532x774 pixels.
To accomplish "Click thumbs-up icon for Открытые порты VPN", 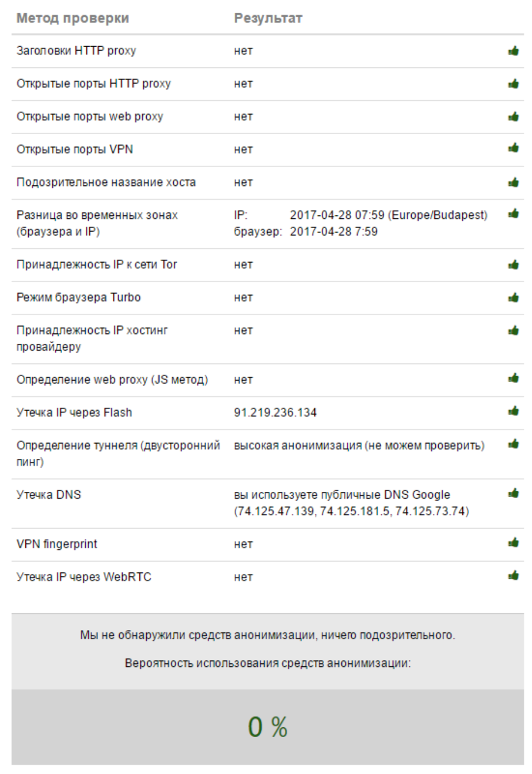I will pyautogui.click(x=513, y=150).
